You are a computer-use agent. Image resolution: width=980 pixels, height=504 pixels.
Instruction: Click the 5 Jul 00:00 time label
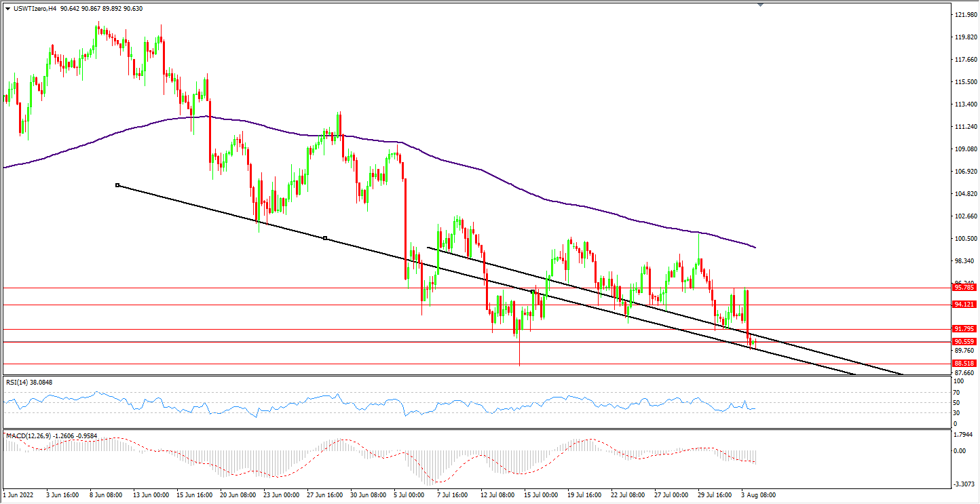[409, 495]
